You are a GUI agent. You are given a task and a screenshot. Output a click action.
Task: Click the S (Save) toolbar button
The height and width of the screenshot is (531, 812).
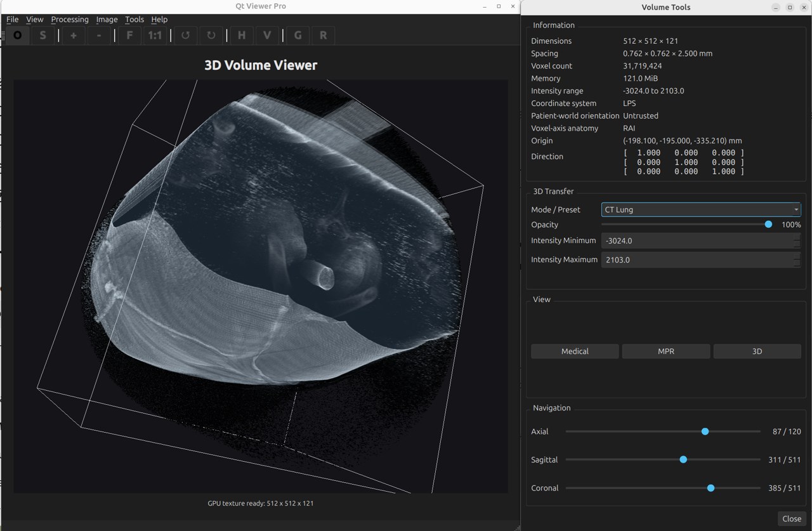(x=43, y=36)
